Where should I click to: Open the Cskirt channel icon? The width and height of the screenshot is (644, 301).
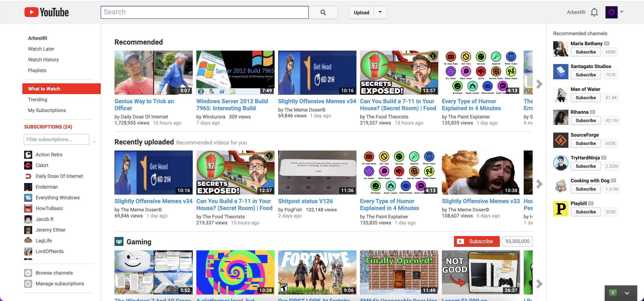28,166
